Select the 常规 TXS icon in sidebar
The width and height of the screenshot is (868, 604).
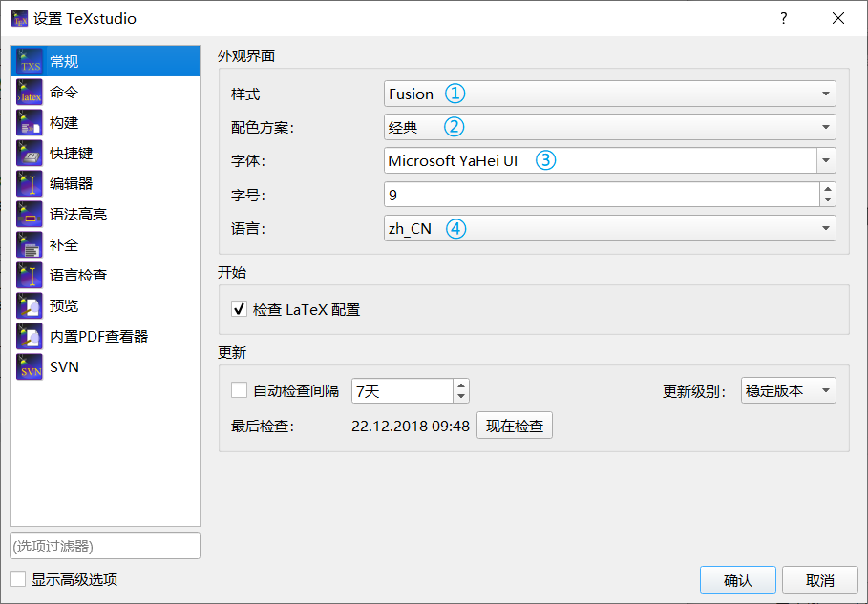[30, 61]
